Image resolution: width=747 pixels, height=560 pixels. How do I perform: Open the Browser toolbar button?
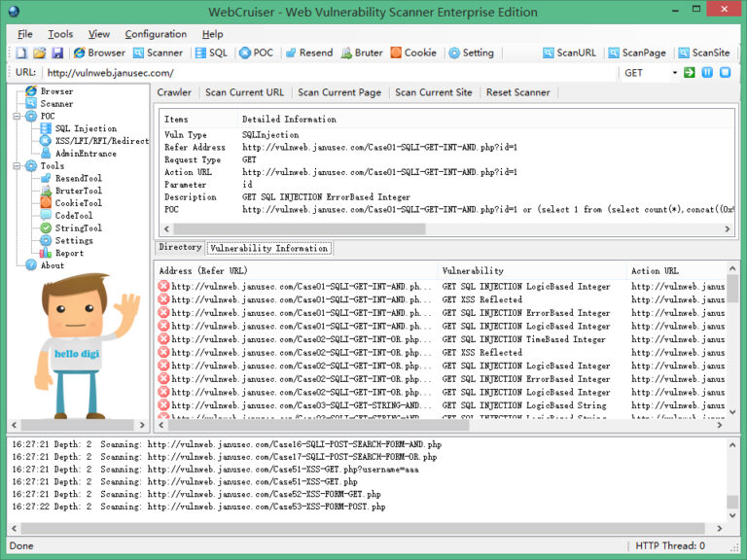99,52
